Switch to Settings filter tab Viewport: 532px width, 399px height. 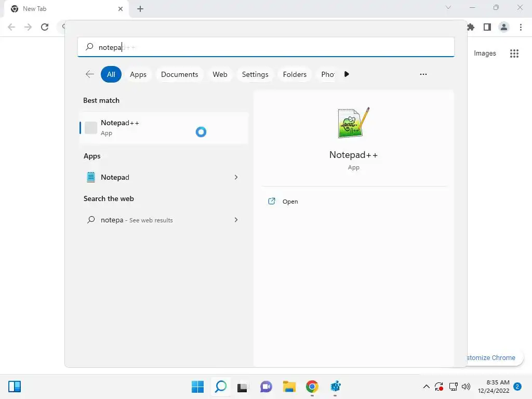pos(255,74)
